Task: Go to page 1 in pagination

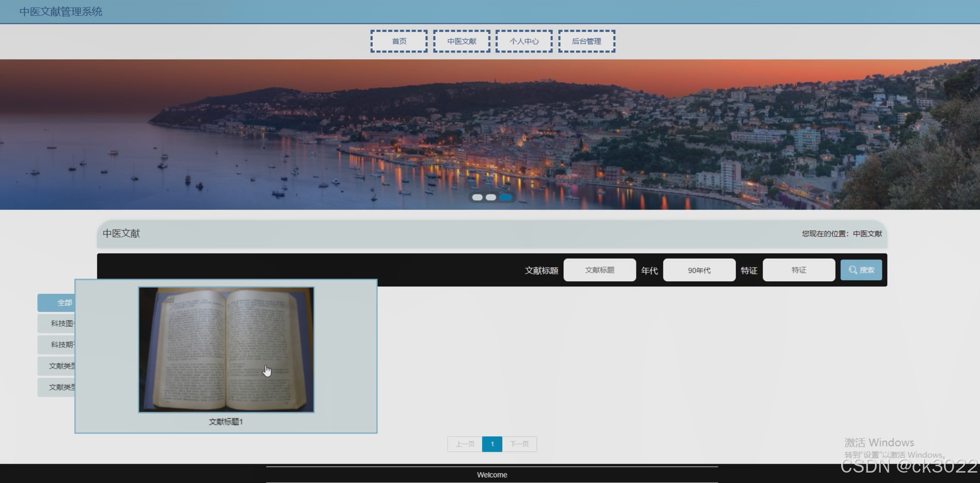Action: [492, 444]
